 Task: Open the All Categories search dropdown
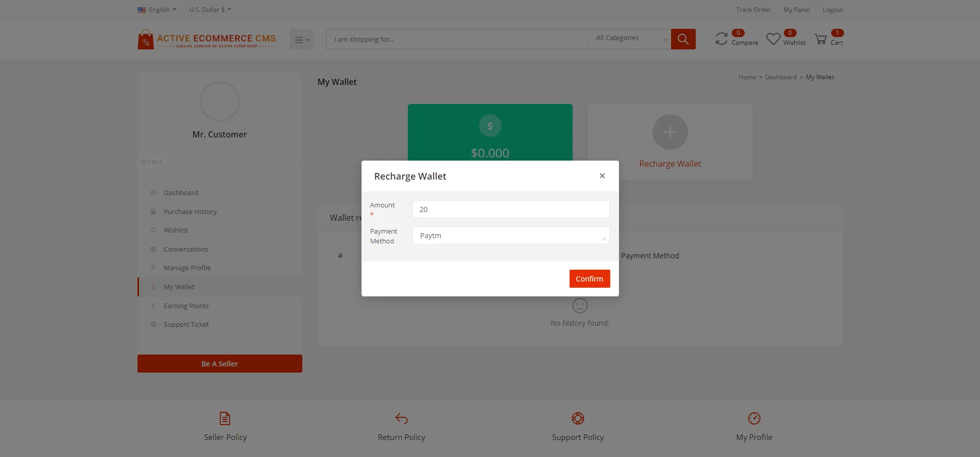629,39
